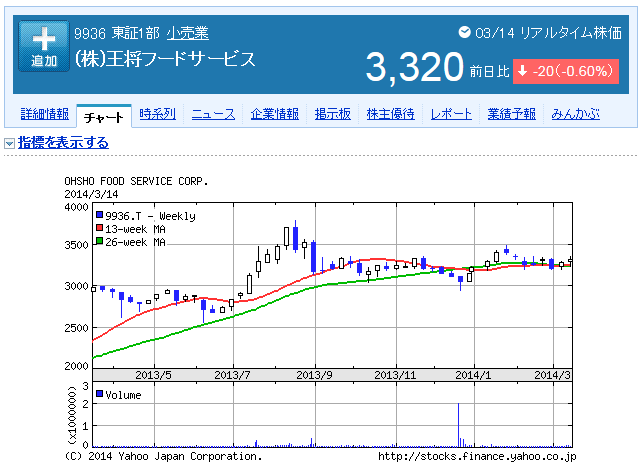Click the red 13-week MA legend swatch
Viewport: 642px width, 466px height.
tap(99, 227)
